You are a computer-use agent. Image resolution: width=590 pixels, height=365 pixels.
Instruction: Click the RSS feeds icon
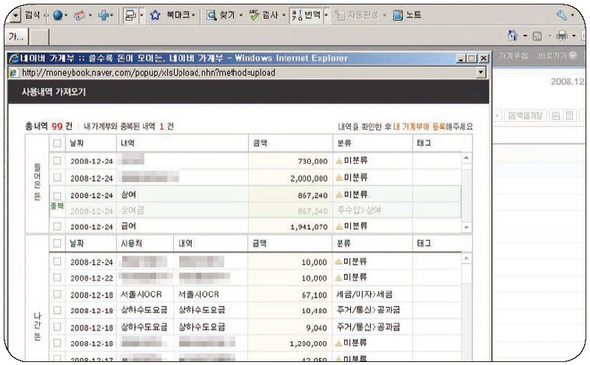tap(538, 36)
